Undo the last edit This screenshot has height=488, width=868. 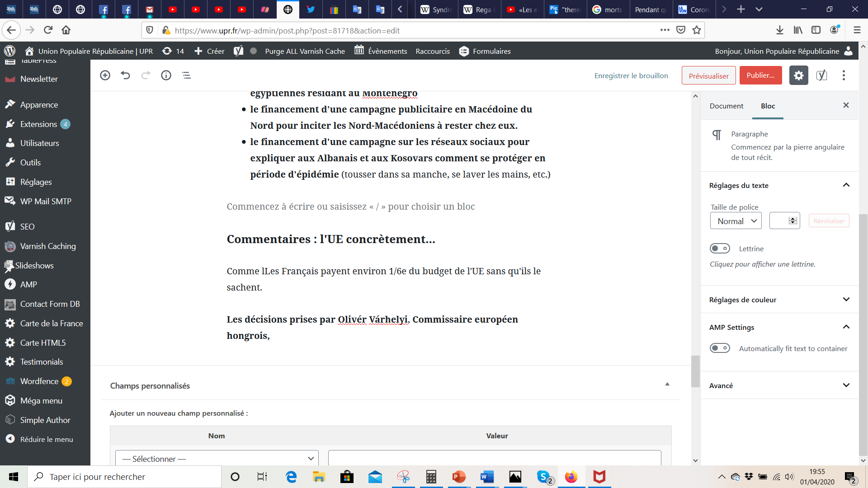tap(125, 75)
